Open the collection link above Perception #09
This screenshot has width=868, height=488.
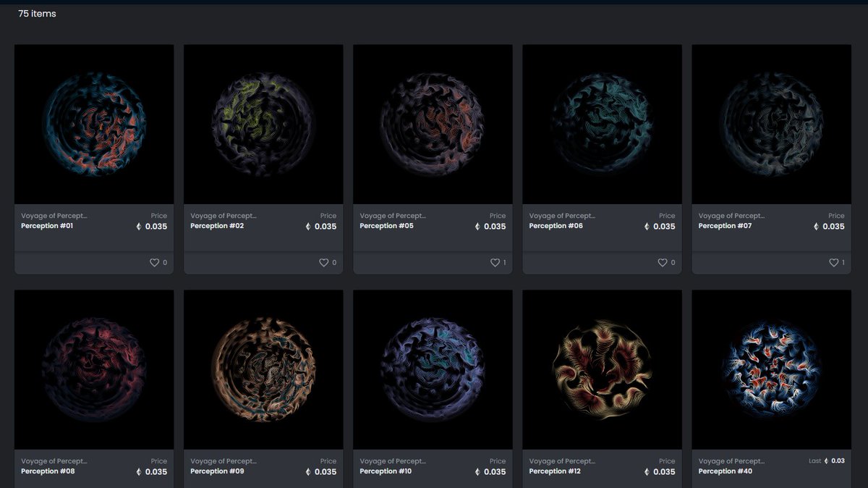tap(224, 461)
